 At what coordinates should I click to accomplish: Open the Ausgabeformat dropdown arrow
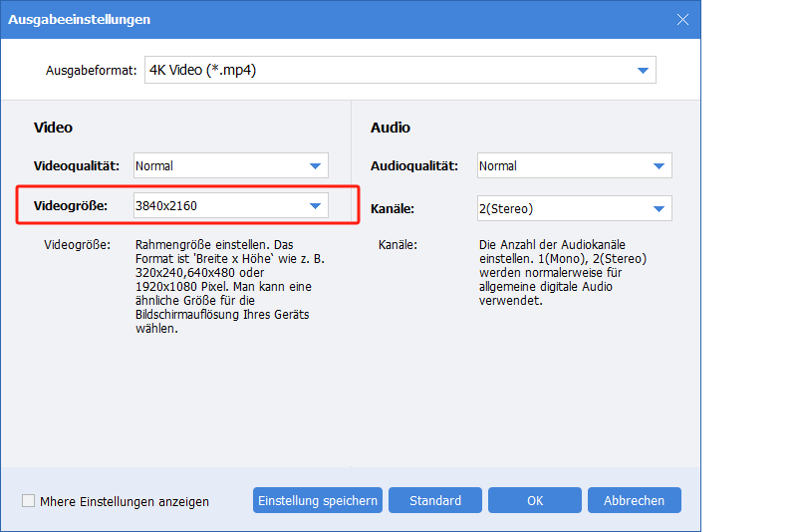coord(643,70)
